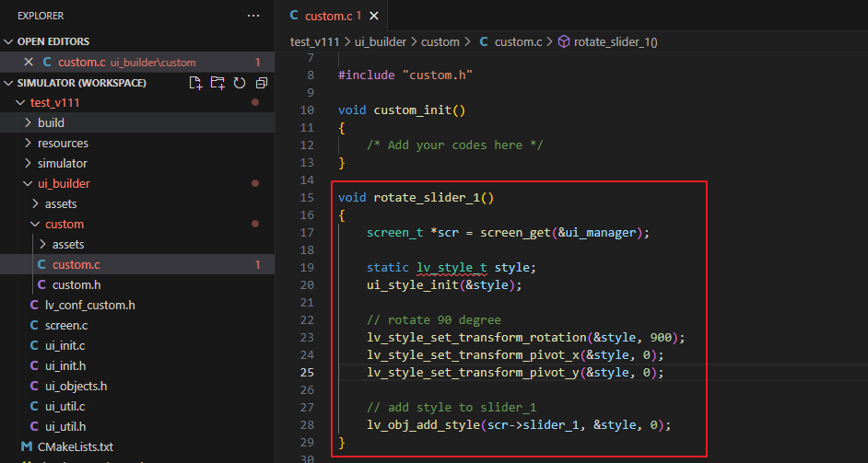Click the "Add your codes here" comment
The width and height of the screenshot is (868, 463).
(x=455, y=145)
